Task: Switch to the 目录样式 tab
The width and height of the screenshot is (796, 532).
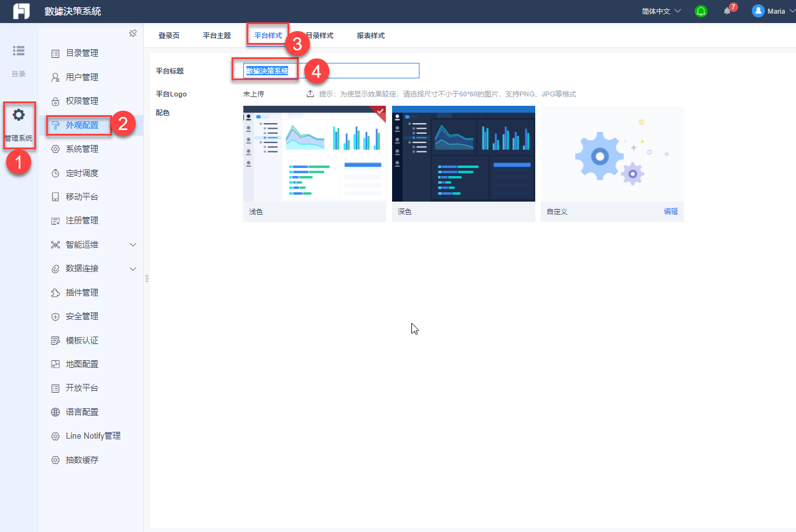Action: 319,35
